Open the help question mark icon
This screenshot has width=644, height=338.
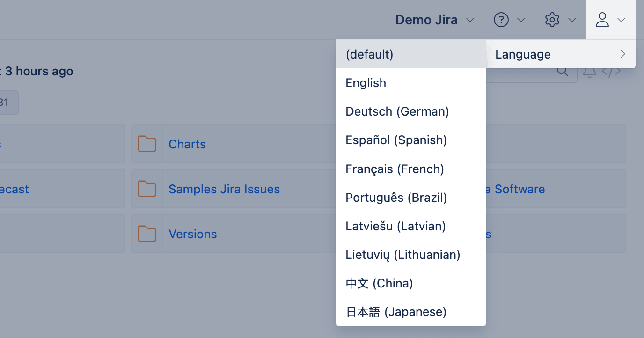click(501, 20)
